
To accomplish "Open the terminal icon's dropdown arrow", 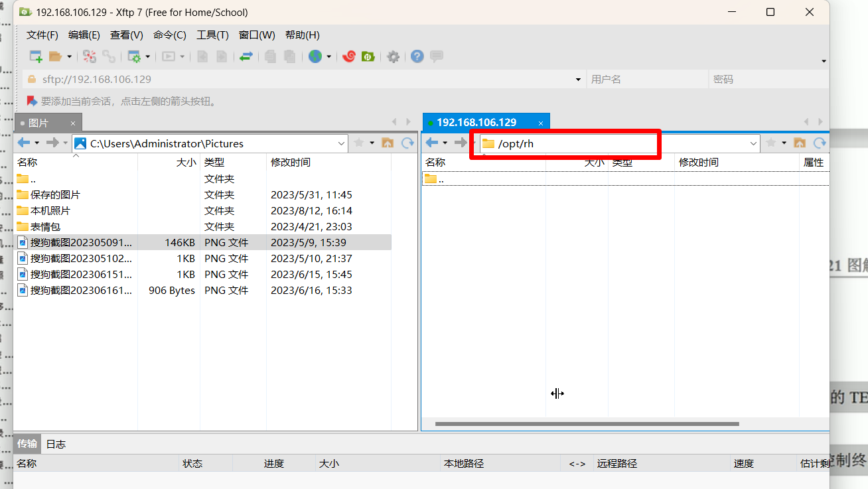I will [182, 57].
